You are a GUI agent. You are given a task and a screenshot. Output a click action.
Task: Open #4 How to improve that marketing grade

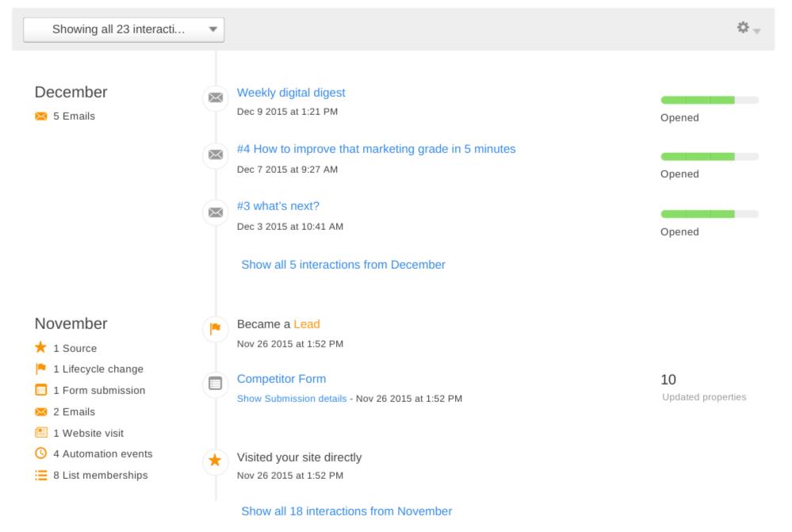coord(377,149)
